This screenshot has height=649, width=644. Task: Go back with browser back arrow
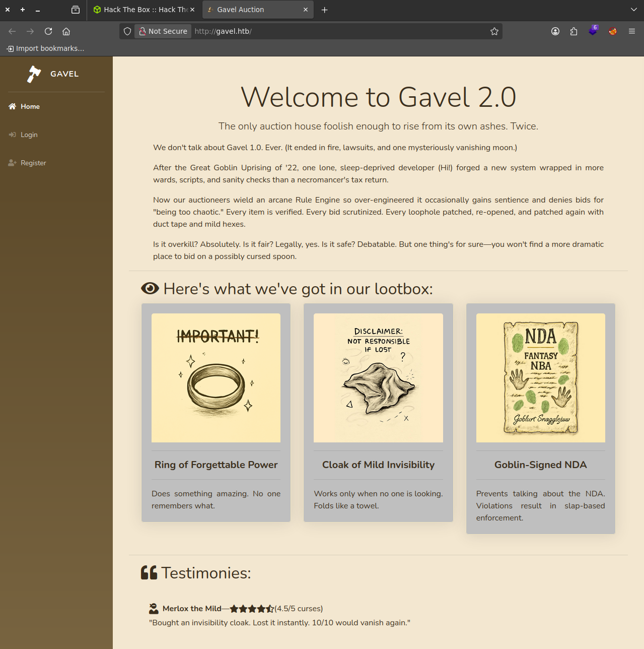[x=12, y=31]
